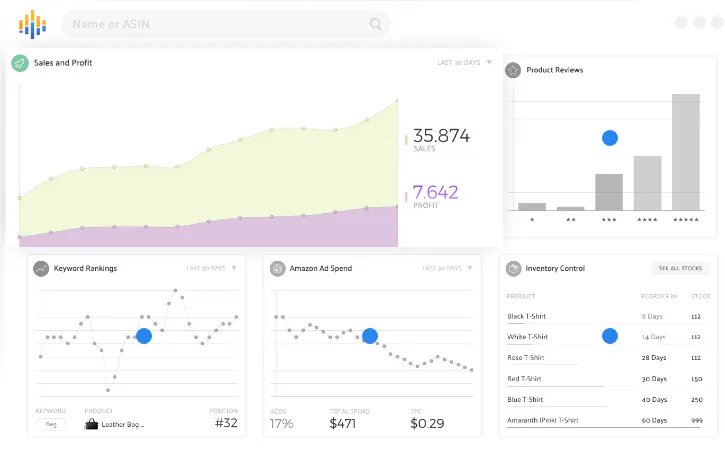The image size is (725, 452).
Task: Select the two-star reviews bar
Action: pos(571,208)
